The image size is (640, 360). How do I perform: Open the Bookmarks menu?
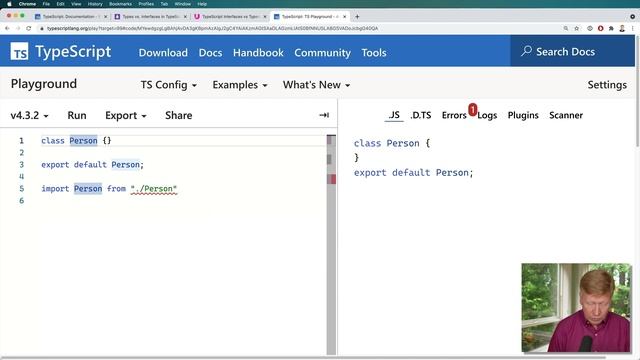tap(120, 4)
